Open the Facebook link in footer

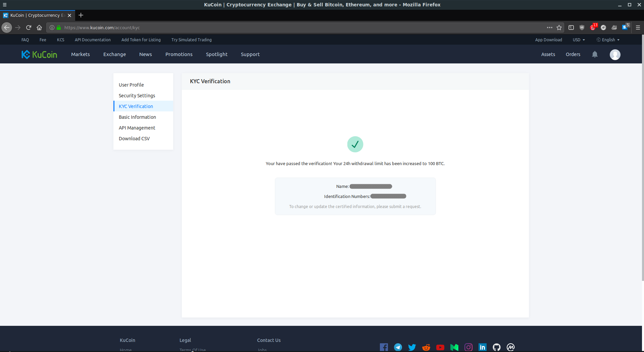[384, 347]
